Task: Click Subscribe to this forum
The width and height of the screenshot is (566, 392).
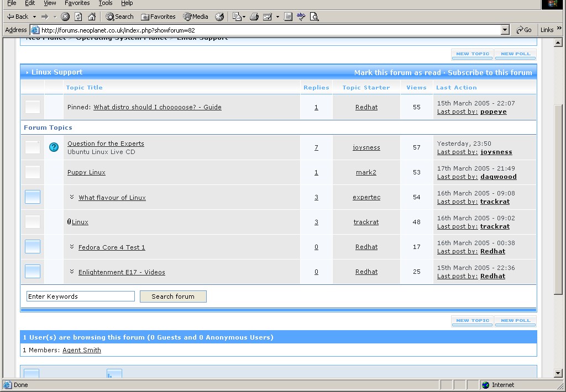Action: (490, 72)
